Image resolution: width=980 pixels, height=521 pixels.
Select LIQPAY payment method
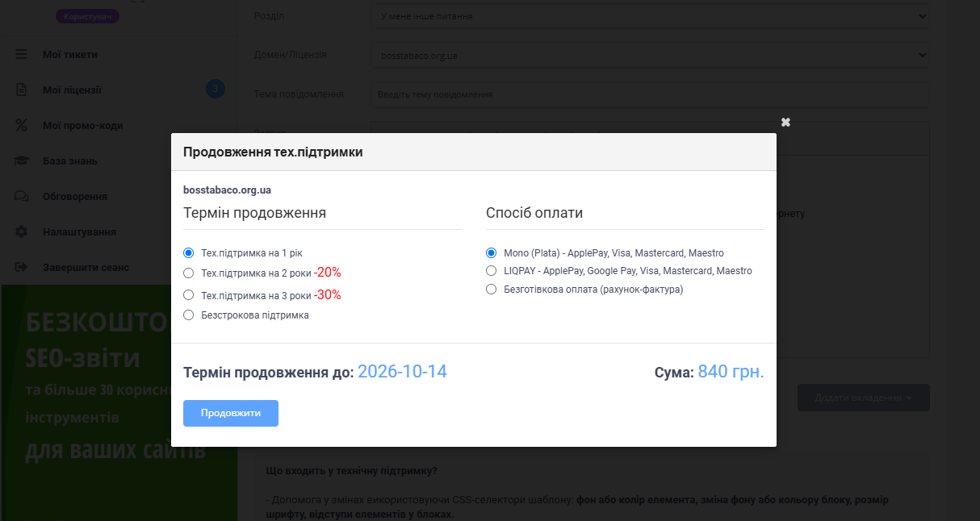(491, 271)
